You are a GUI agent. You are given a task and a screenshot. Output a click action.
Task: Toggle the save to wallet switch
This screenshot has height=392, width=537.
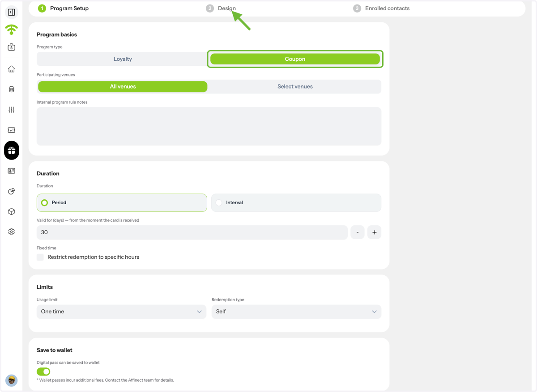43,371
